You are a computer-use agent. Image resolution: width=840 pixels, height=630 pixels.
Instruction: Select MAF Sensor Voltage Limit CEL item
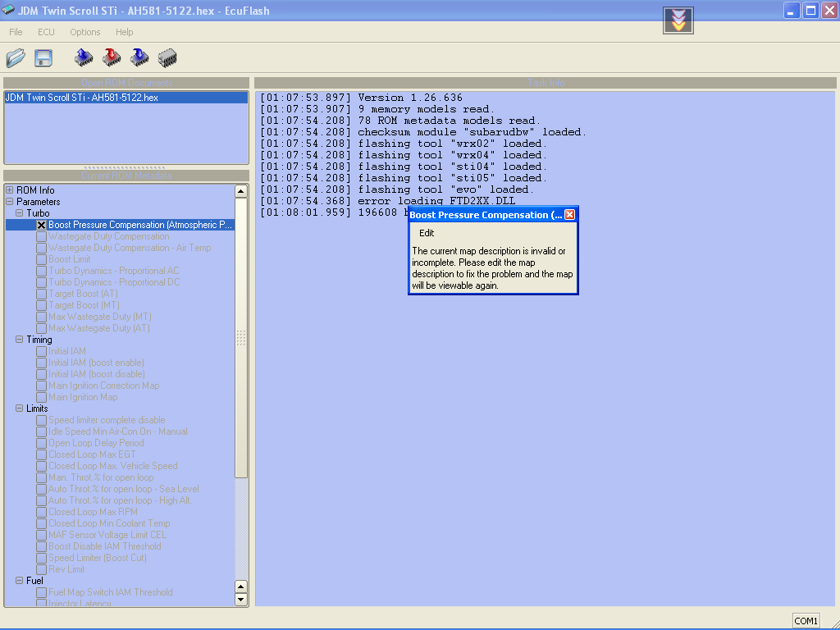tap(107, 535)
